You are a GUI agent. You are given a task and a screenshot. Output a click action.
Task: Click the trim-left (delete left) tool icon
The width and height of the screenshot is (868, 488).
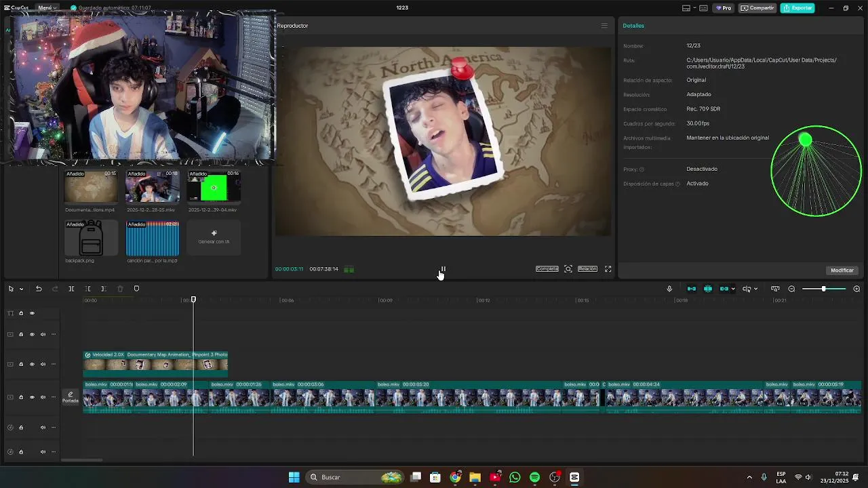click(87, 289)
